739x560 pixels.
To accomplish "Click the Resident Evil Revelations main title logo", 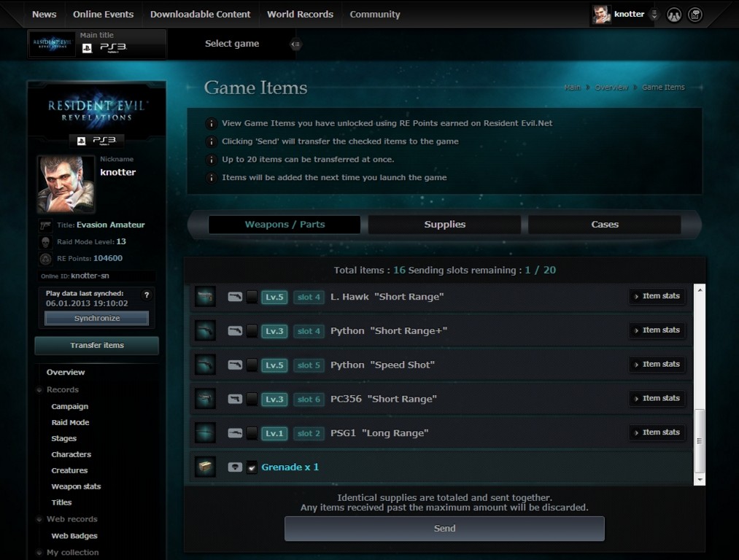I will pos(53,44).
